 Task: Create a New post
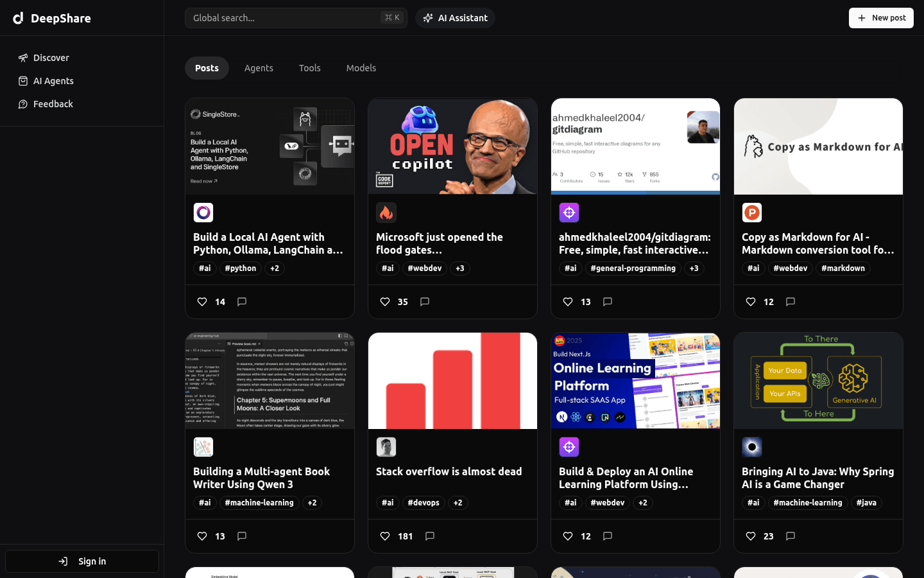(x=881, y=18)
